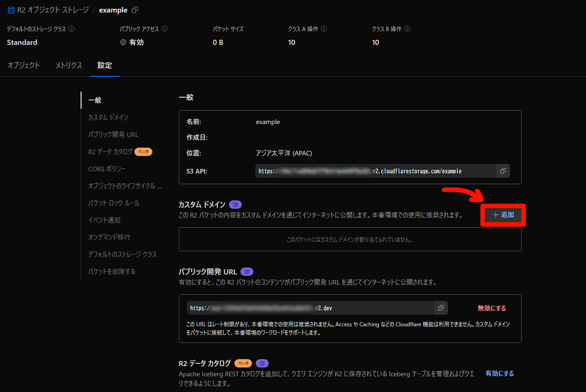
Task: Click the Standard storage class value
Action: click(x=22, y=42)
